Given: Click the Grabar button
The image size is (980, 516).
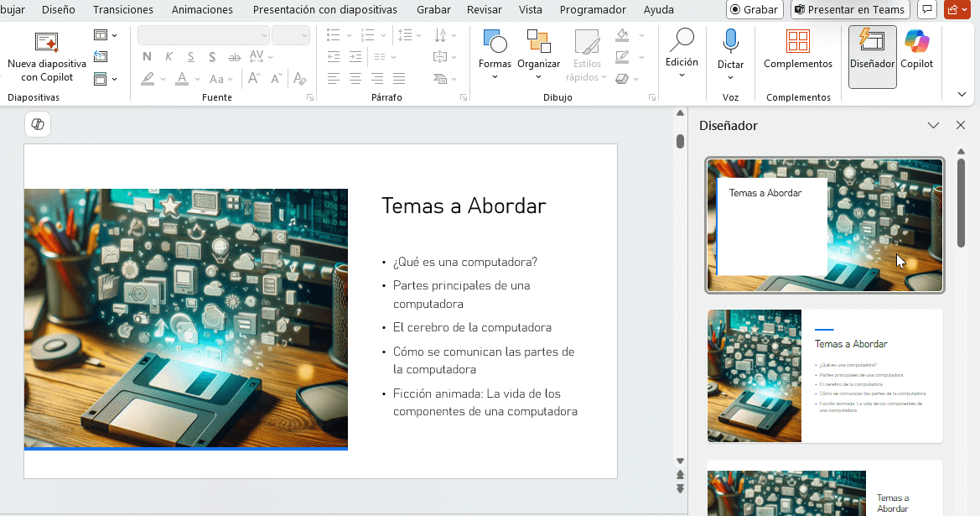Looking at the screenshot, I should coord(754,10).
